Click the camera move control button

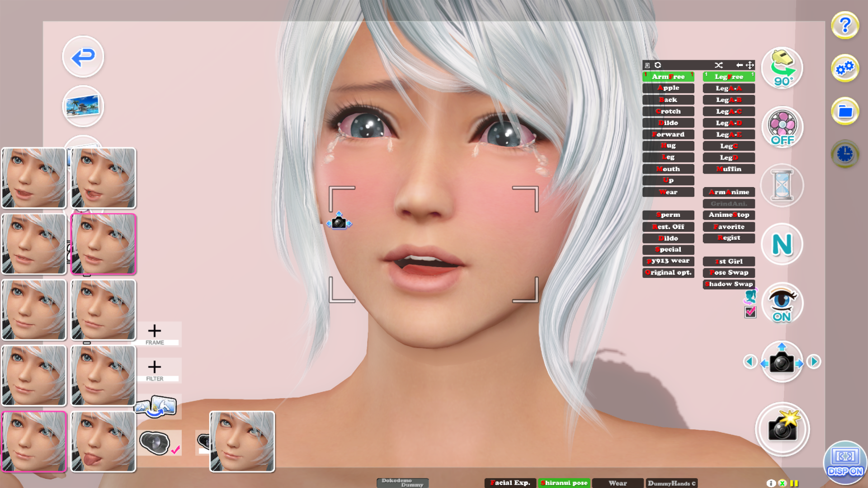point(782,362)
